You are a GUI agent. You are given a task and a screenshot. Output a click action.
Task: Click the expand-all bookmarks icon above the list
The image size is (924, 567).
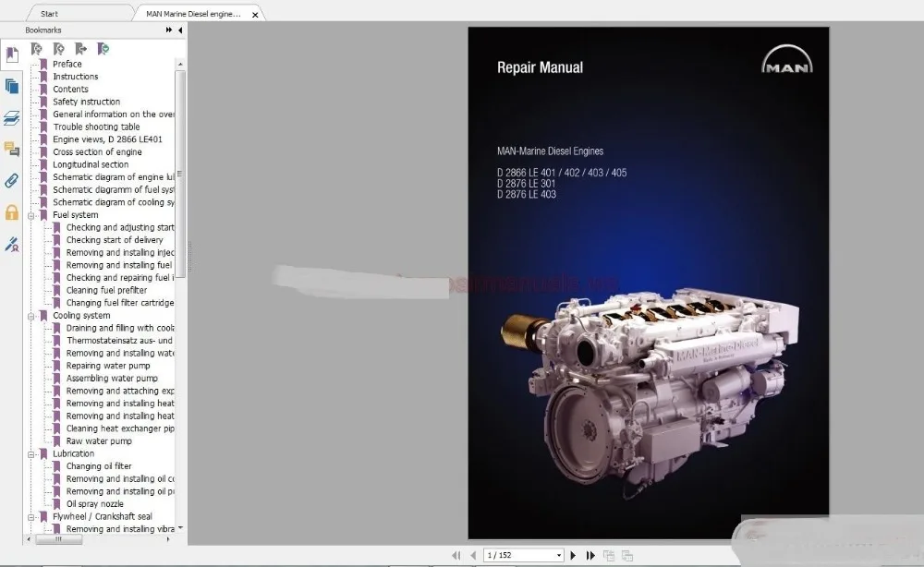(59, 47)
